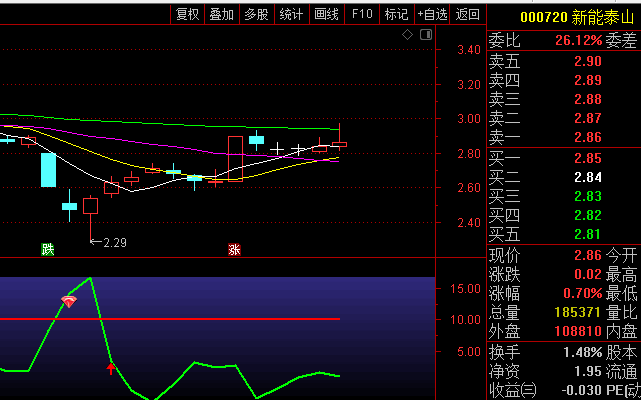This screenshot has height=400, width=641.
Task: Click the pink diamond signal icon
Action: pos(69,301)
